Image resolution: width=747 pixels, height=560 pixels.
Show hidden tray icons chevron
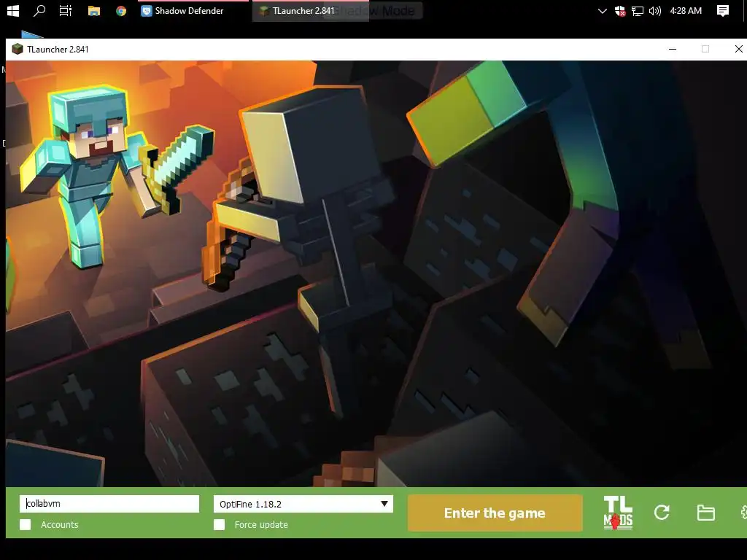tap(602, 10)
